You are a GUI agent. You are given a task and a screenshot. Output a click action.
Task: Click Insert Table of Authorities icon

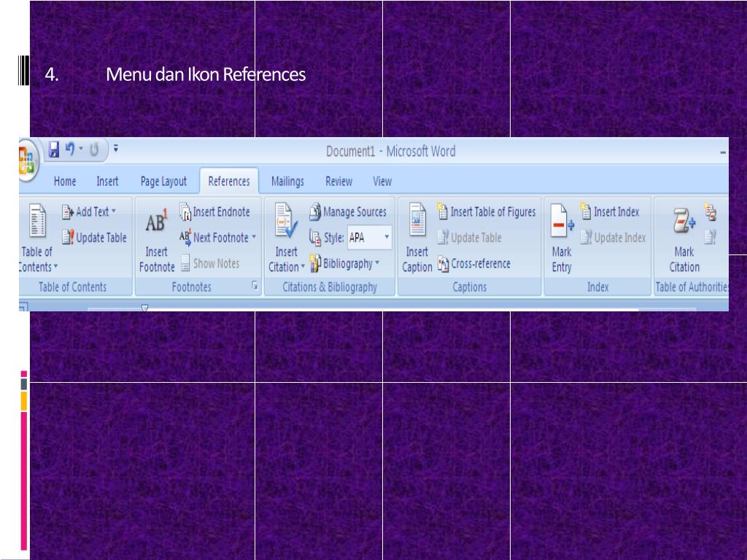coord(711,212)
